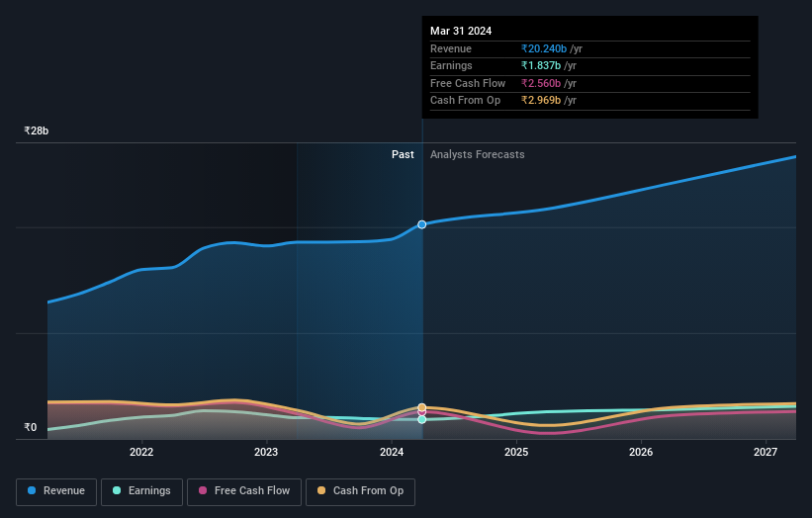Click the Earnings teal data point marker
The image size is (812, 518).
(422, 420)
